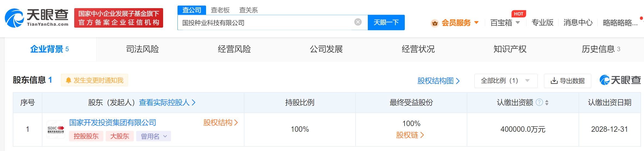
Task: Click the 股权链 link under 最终受益股份
Action: [x=410, y=135]
